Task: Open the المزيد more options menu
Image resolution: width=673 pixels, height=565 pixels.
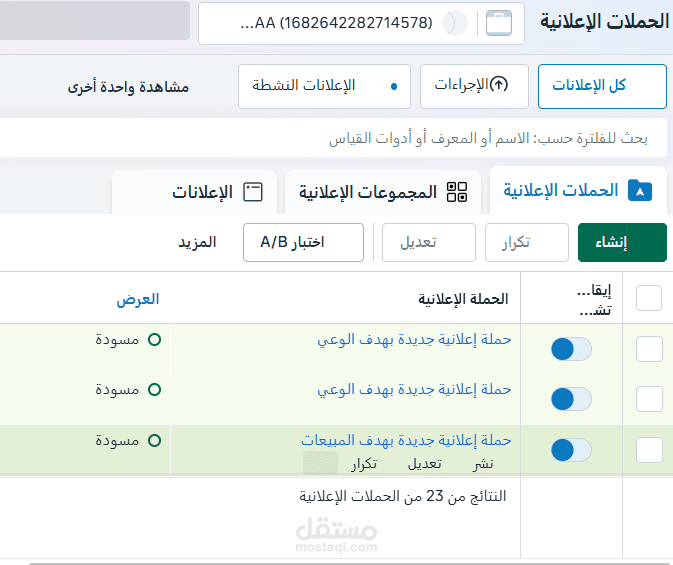Action: (197, 243)
